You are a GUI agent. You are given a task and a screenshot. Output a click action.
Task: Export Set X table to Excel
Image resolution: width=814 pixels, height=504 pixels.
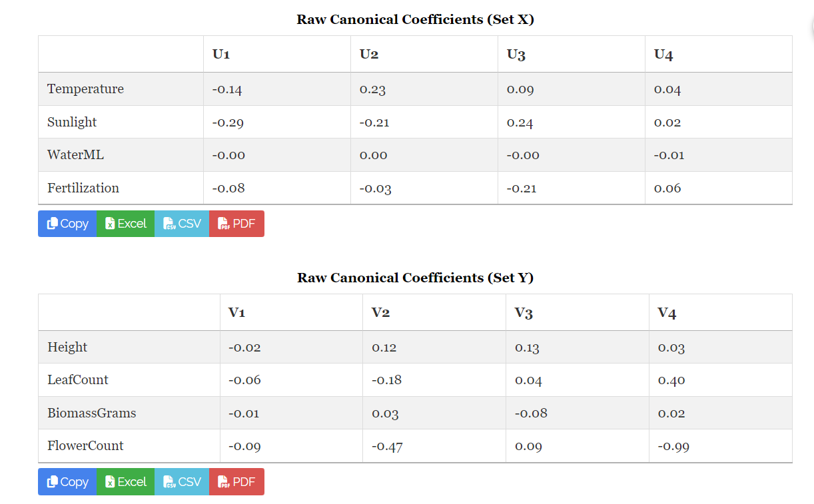(126, 224)
